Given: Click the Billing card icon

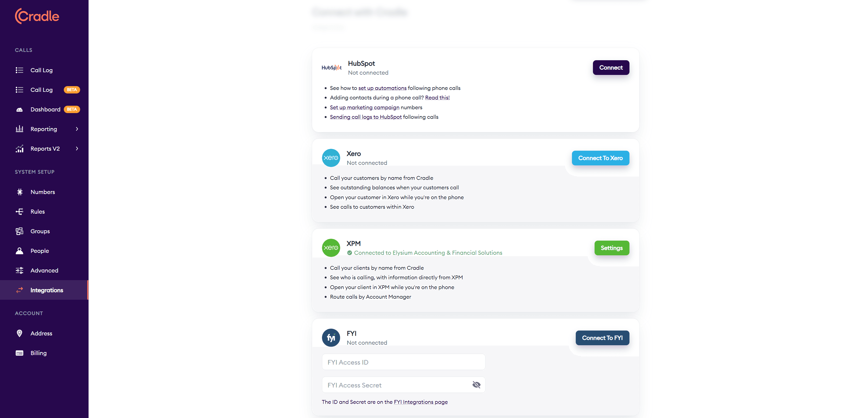Looking at the screenshot, I should [x=20, y=353].
